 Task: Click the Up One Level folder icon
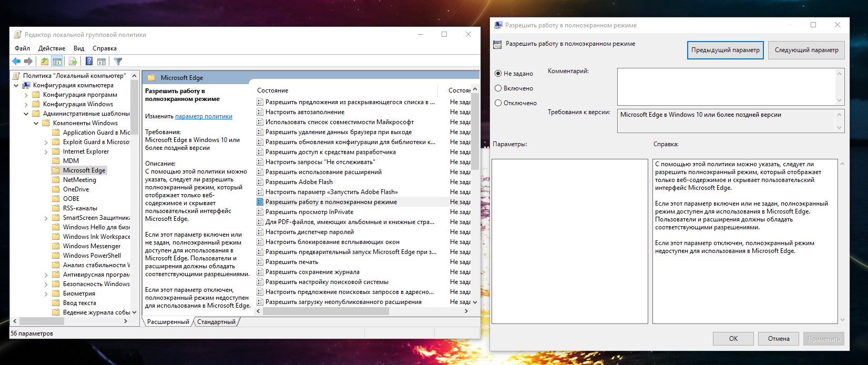pos(45,62)
